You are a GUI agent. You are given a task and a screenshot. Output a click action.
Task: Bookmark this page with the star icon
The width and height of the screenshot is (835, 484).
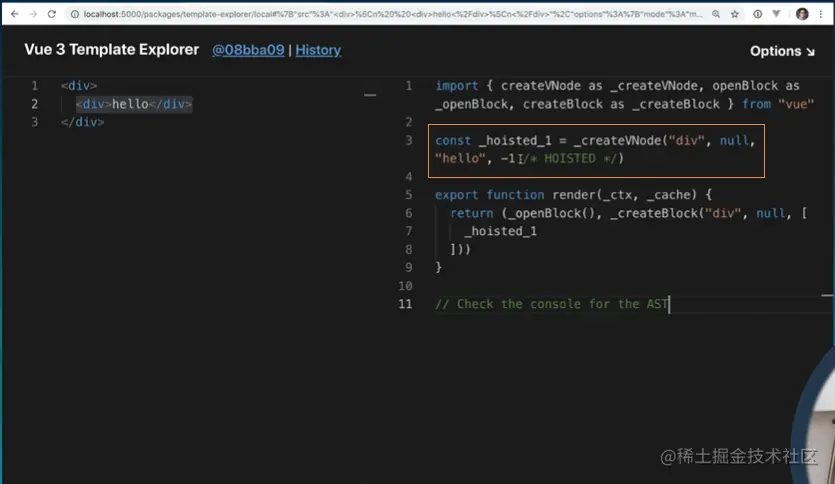point(735,14)
